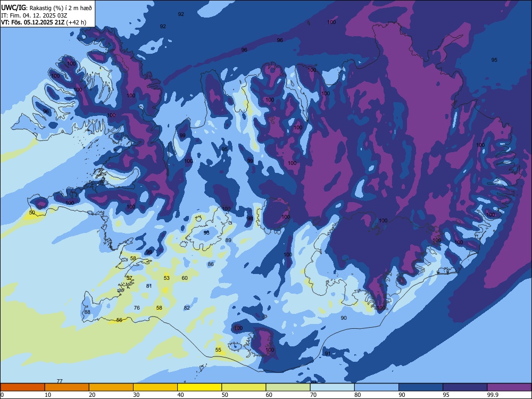Click the humidity value '82' on the map
Viewport: 532px width, 399px height.
pyautogui.click(x=187, y=307)
